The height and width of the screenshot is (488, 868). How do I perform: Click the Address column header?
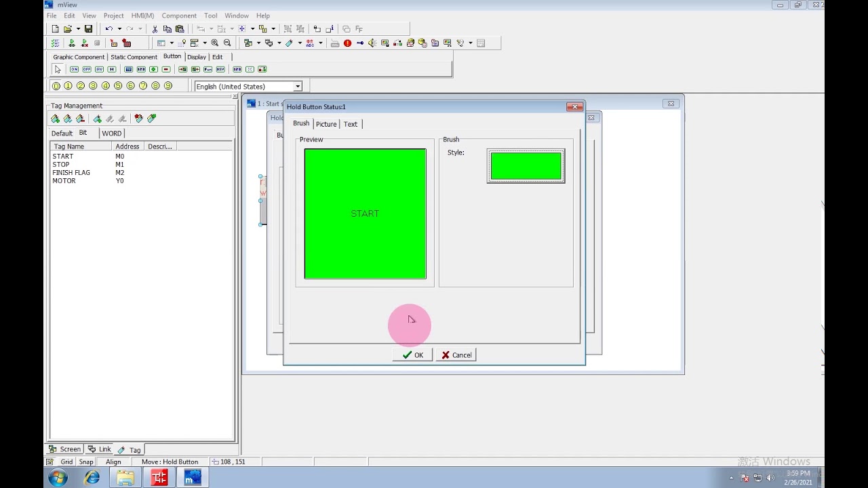(129, 146)
